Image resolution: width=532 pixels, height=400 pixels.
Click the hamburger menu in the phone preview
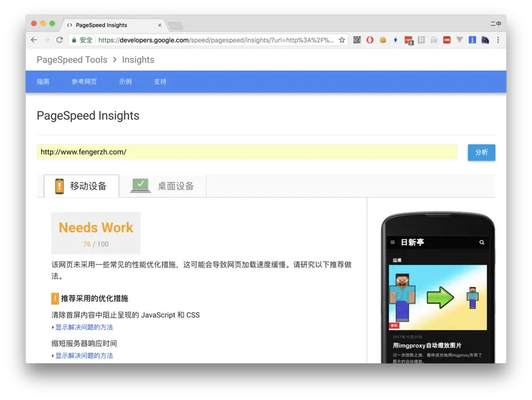pos(392,242)
